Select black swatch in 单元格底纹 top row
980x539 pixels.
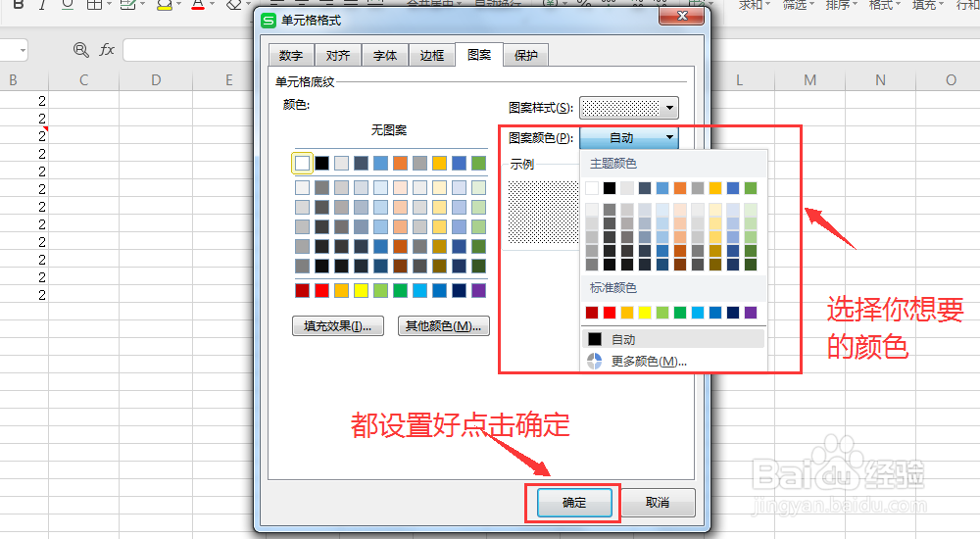(x=321, y=164)
